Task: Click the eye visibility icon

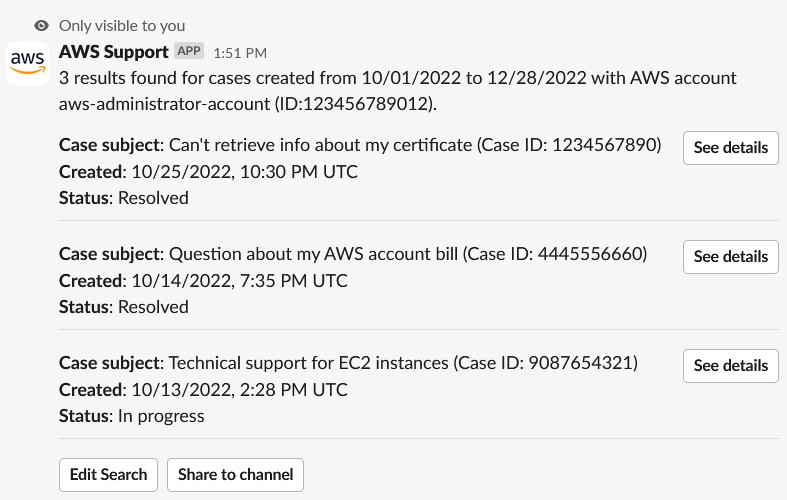Action: pyautogui.click(x=41, y=25)
